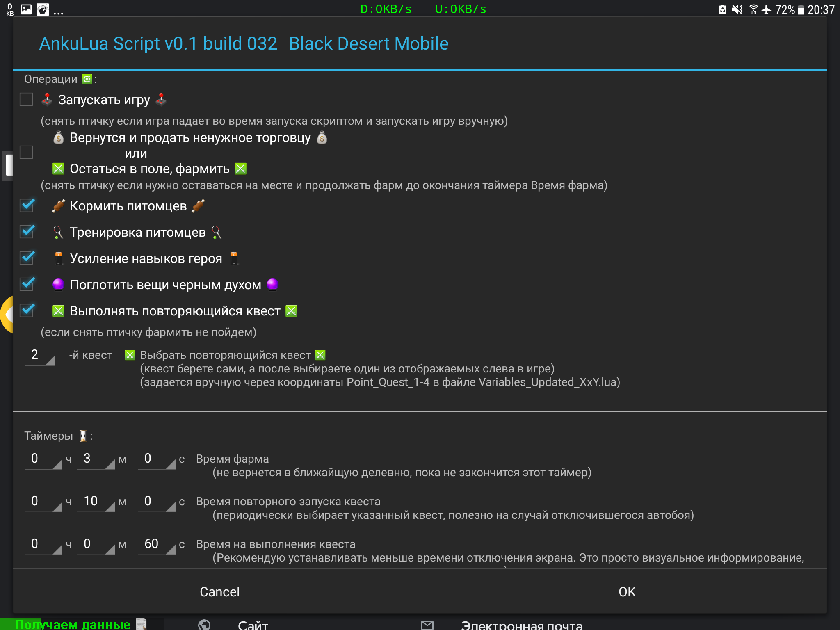Click purple orb icon near Поглотить вещи
840x630 pixels.
[58, 285]
